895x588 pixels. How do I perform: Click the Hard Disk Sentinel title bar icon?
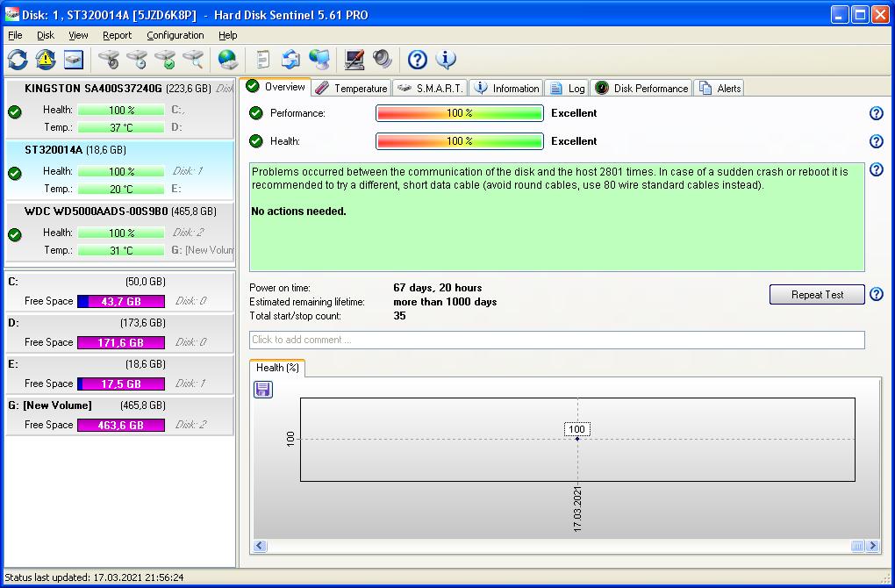tap(12, 14)
